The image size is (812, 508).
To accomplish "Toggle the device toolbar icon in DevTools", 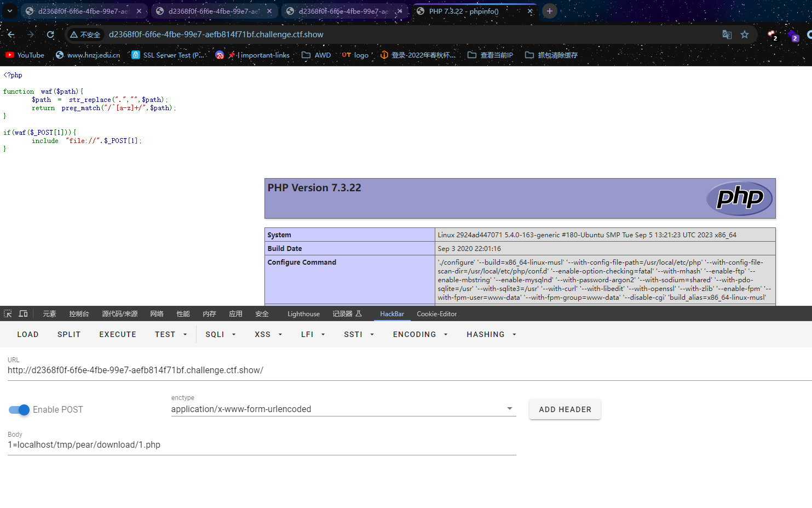I will click(23, 314).
